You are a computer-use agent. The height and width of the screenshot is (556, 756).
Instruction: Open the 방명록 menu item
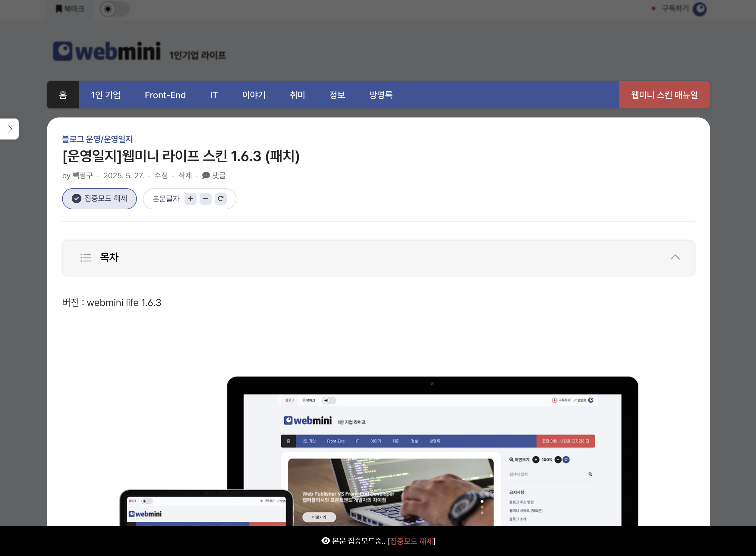coord(380,95)
